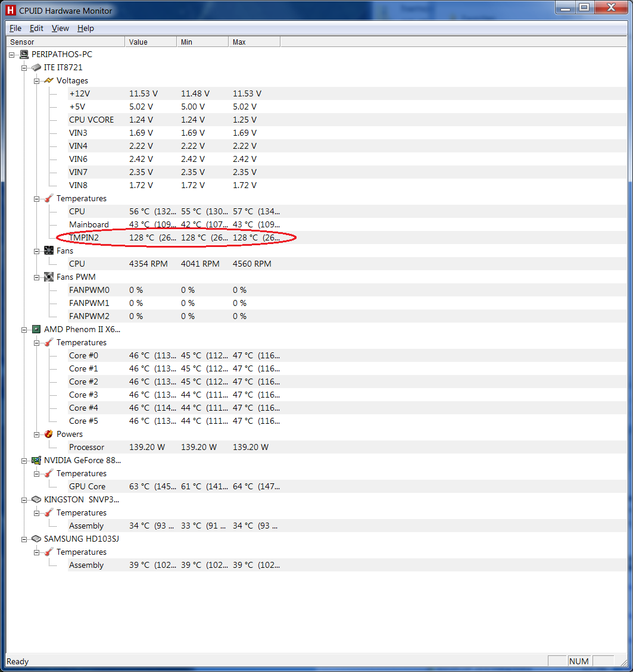633x672 pixels.
Task: Click the HWMonitor title bar icon
Action: [x=11, y=10]
